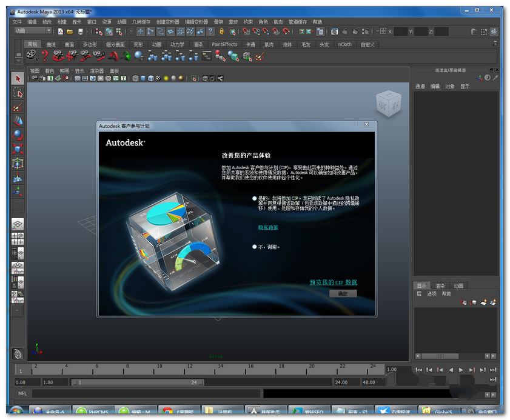Click the play forward button
This screenshot has height=420, width=510.
click(461, 370)
